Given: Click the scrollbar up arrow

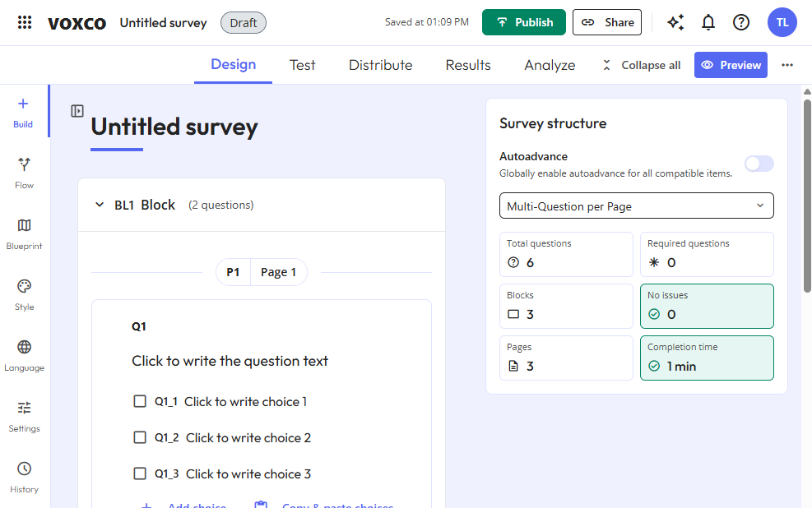Looking at the screenshot, I should [x=807, y=91].
